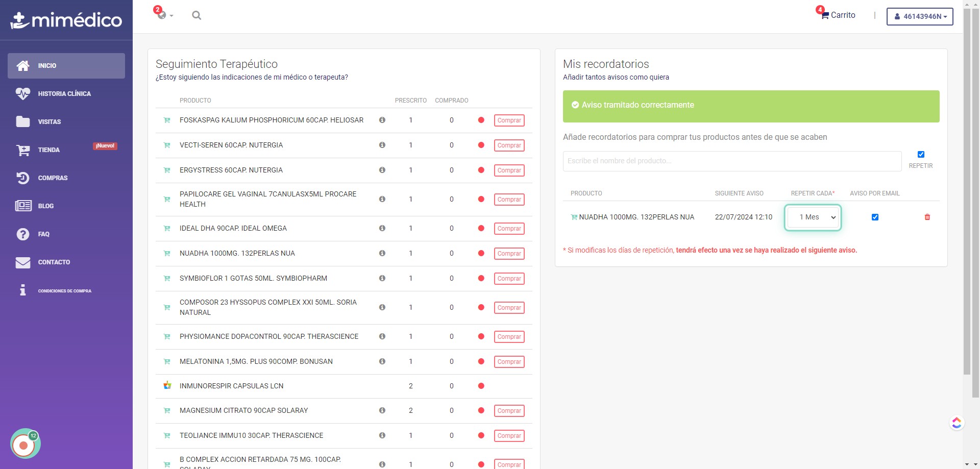The image size is (980, 469).
Task: Open the notifications globe icon
Action: click(162, 15)
